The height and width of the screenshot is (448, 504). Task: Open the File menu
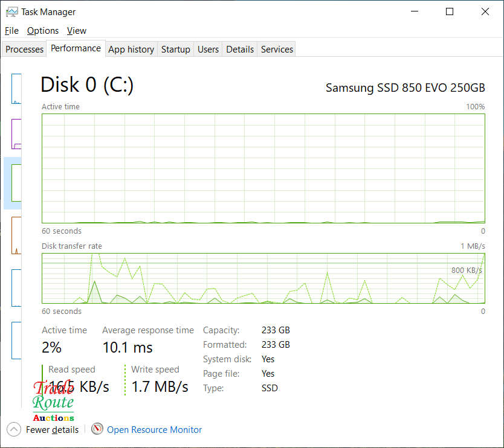click(11, 31)
